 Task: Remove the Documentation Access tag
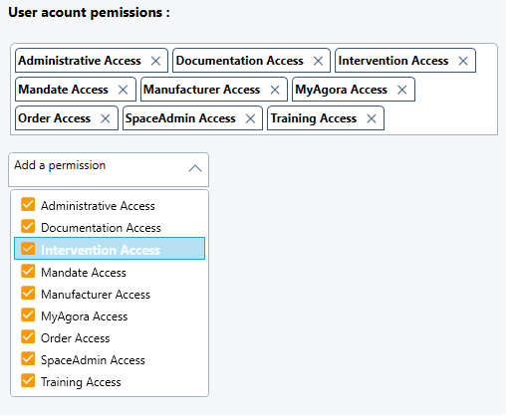click(318, 61)
